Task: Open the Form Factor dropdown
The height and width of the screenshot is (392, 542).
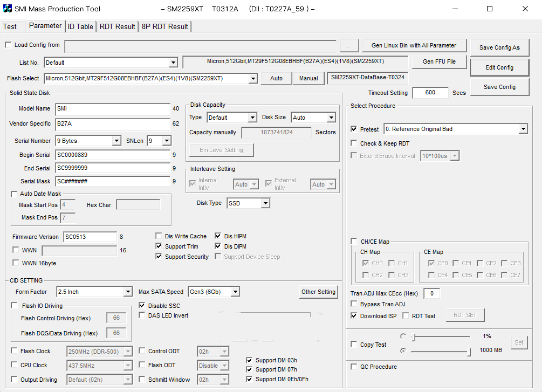Action: click(128, 292)
